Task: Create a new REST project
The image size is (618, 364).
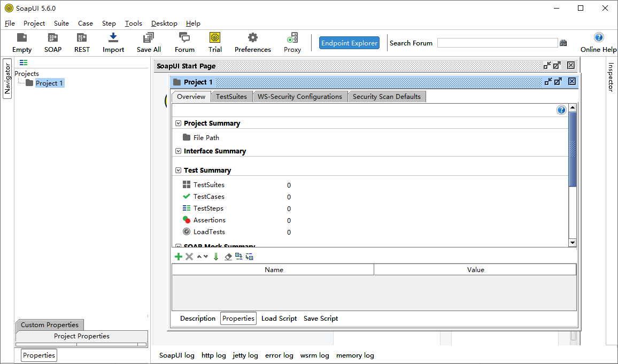Action: 82,43
